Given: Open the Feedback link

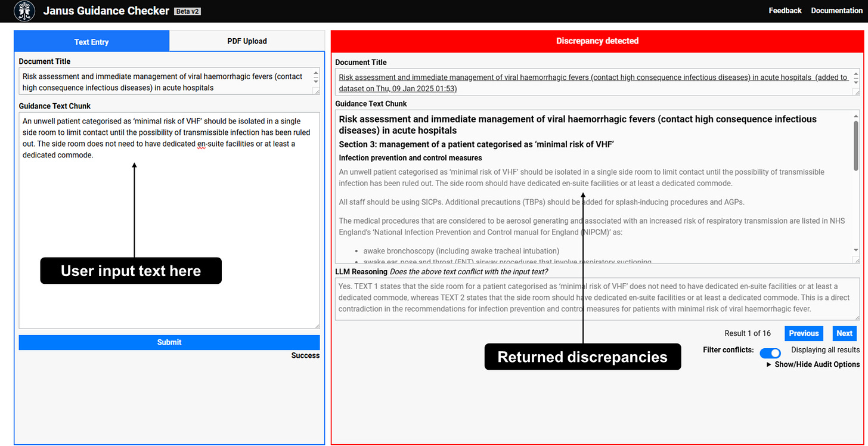Looking at the screenshot, I should 785,11.
